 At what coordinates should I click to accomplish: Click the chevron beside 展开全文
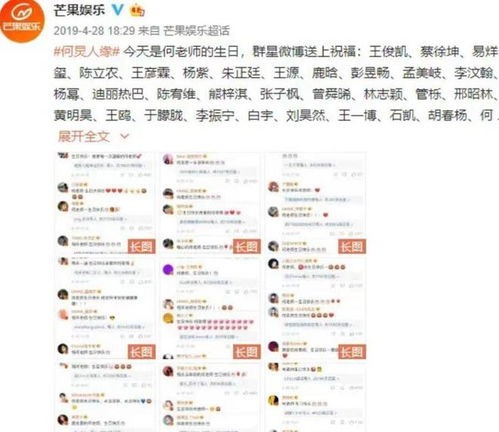pyautogui.click(x=124, y=136)
